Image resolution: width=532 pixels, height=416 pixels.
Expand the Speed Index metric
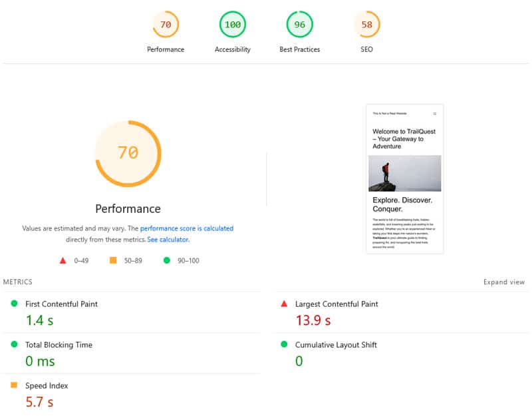(x=130, y=395)
